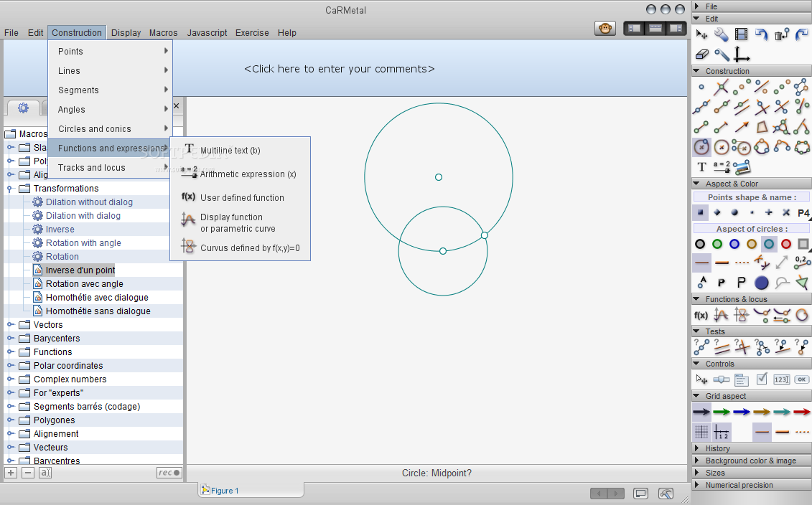Screen dimensions: 812x505
Task: Toggle the grid display icon in Grid aspect
Action: (x=701, y=432)
